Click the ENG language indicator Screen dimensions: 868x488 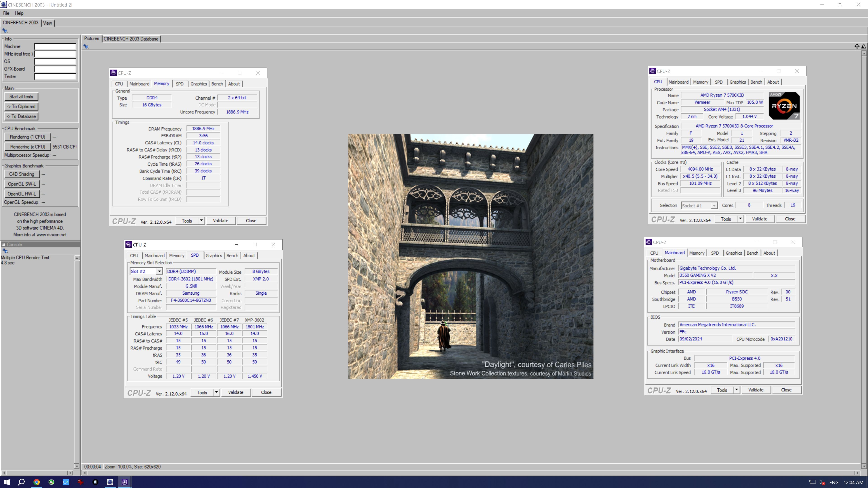coord(834,482)
